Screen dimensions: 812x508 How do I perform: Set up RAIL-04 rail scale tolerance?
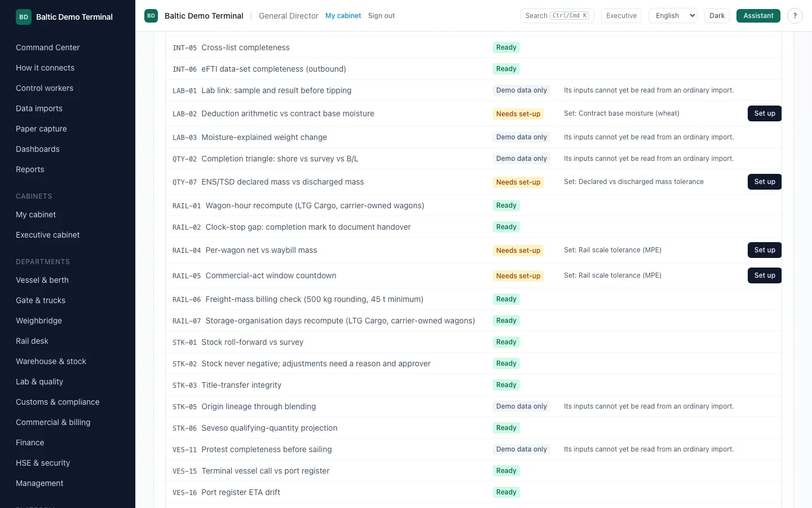pyautogui.click(x=764, y=250)
